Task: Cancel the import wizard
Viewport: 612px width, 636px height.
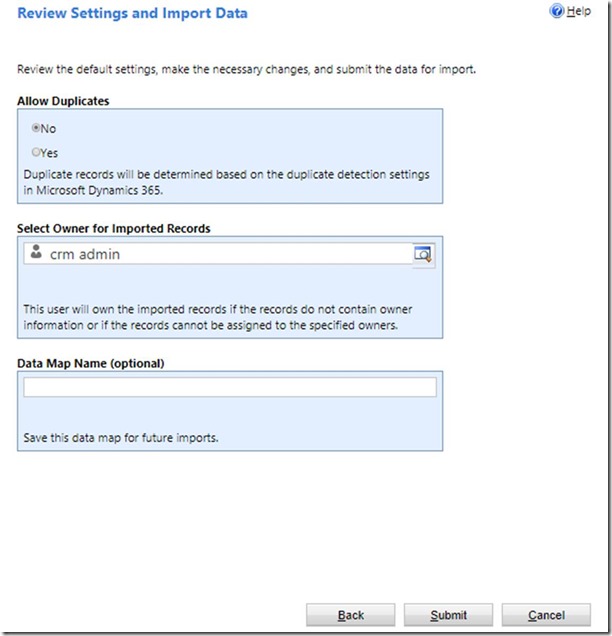Action: tap(546, 615)
